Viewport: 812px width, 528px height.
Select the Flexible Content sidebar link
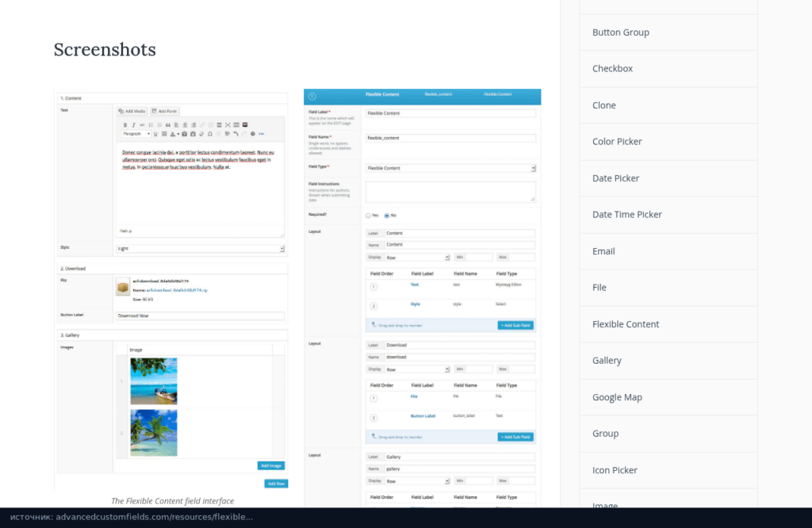point(668,324)
